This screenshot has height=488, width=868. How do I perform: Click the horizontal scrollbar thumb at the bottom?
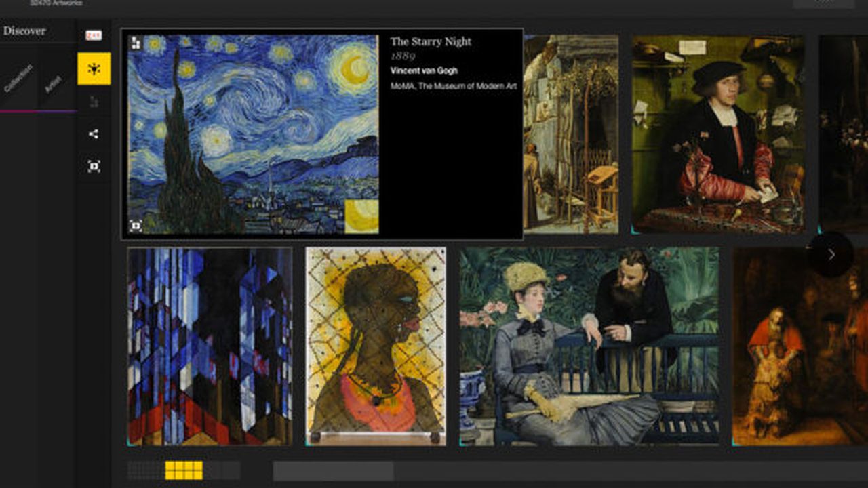(x=333, y=471)
